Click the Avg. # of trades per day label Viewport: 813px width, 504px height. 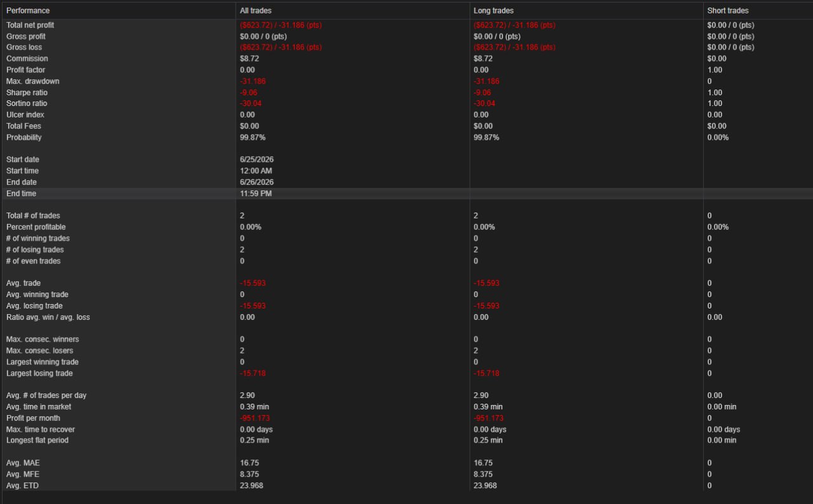coord(46,395)
